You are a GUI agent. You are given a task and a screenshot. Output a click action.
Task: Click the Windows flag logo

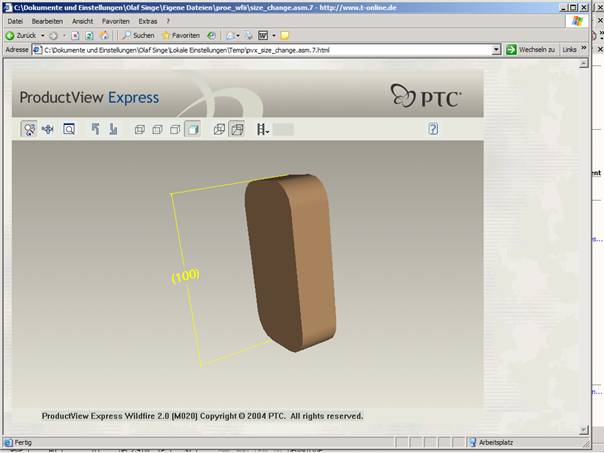(x=577, y=21)
